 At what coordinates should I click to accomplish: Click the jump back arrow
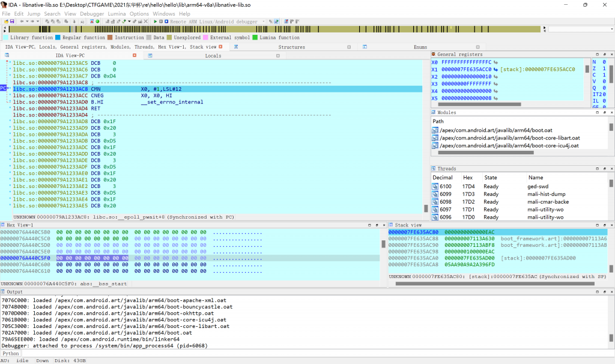coord(22,22)
